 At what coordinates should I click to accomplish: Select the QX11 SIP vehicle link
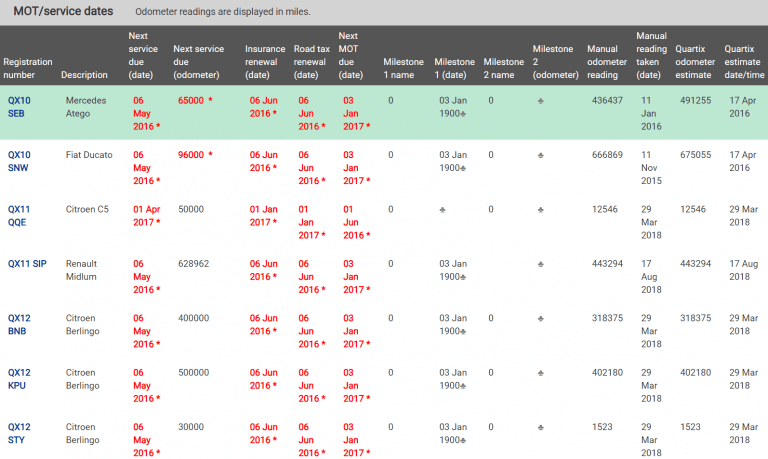point(27,264)
